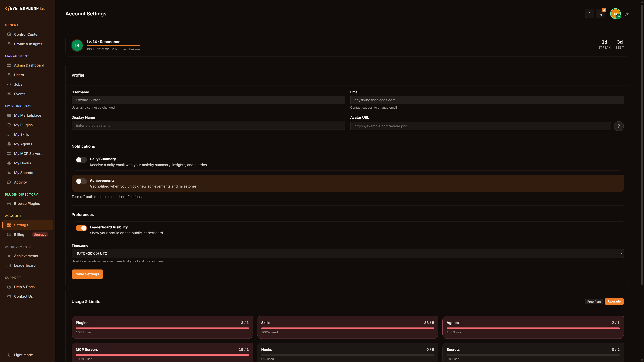Disable Leaderboard Visibility
Image resolution: width=644 pixels, height=362 pixels.
(81, 228)
